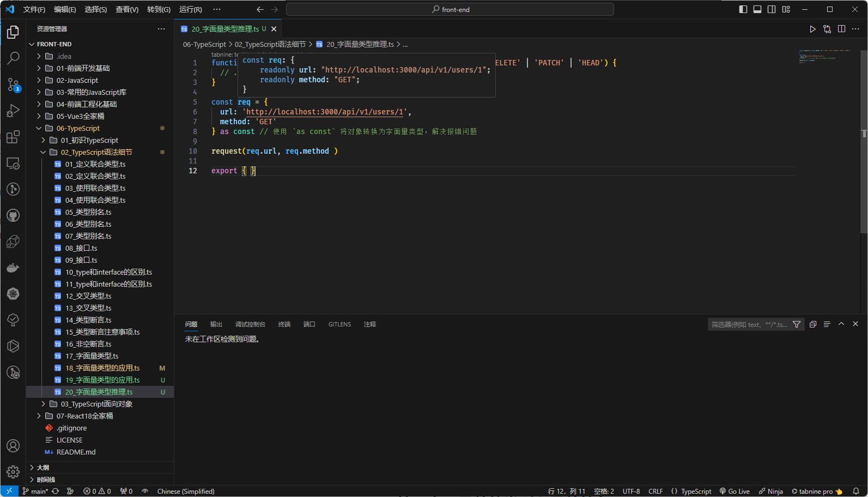
Task: Open the Docker view in activity bar
Action: [x=13, y=268]
